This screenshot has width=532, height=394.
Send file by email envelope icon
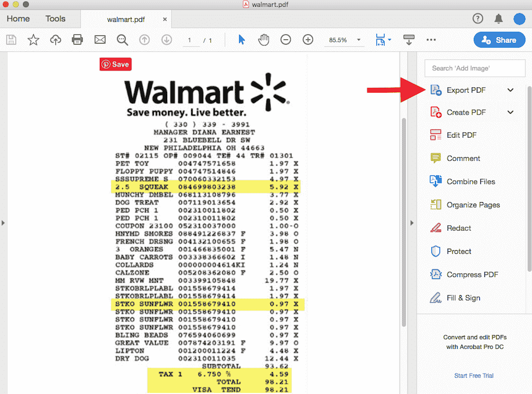[100, 40]
